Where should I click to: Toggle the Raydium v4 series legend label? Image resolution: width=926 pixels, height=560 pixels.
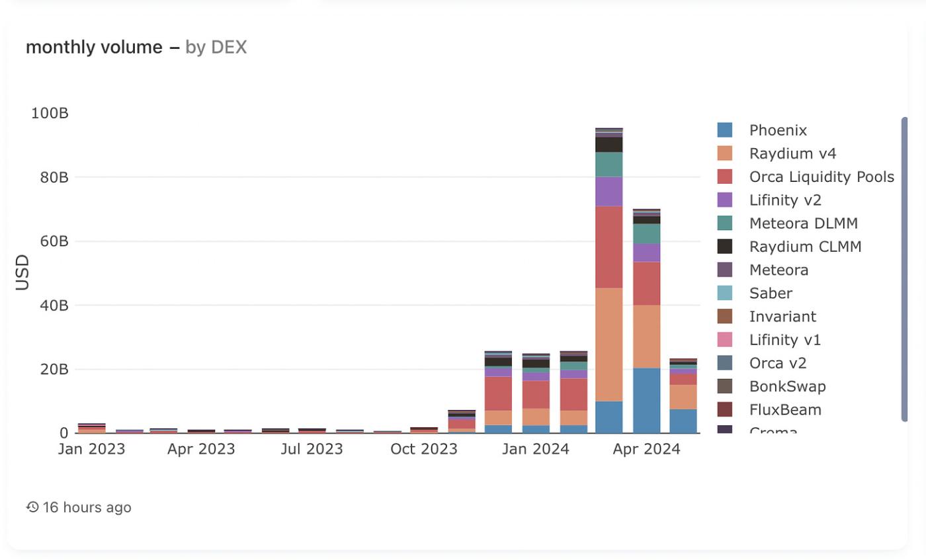pos(792,153)
